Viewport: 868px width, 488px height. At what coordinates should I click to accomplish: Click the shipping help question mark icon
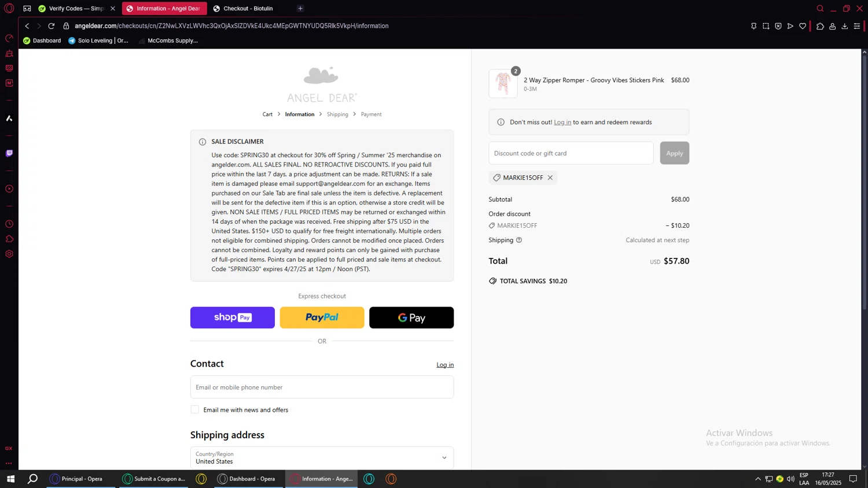pos(519,240)
